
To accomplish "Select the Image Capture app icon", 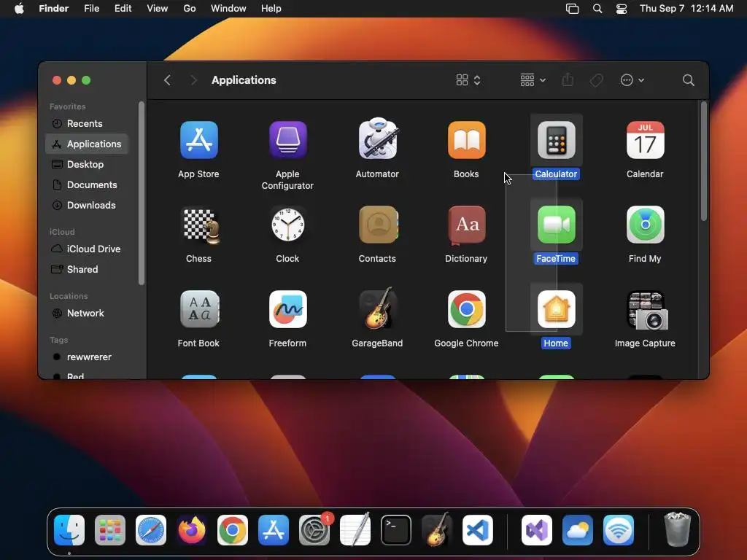I will 648,311.
